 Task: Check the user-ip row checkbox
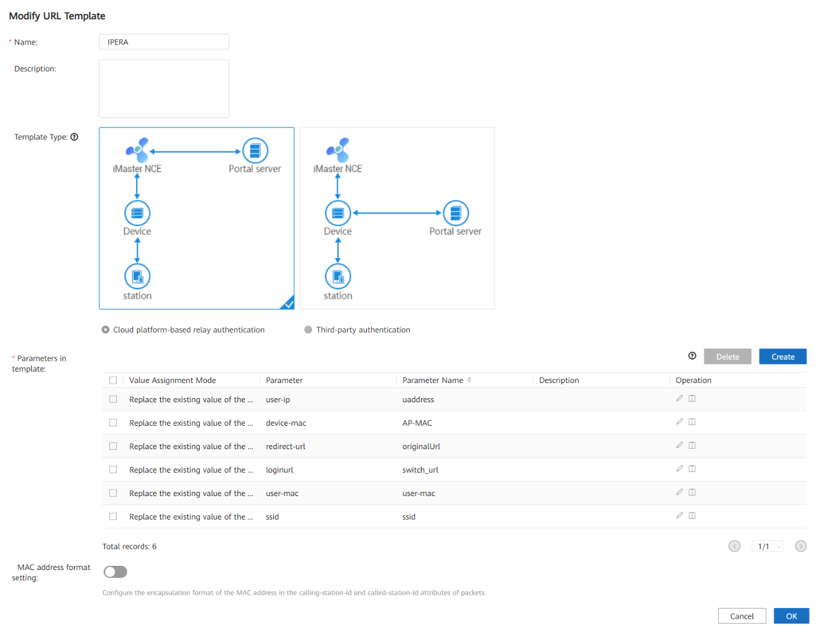[113, 399]
